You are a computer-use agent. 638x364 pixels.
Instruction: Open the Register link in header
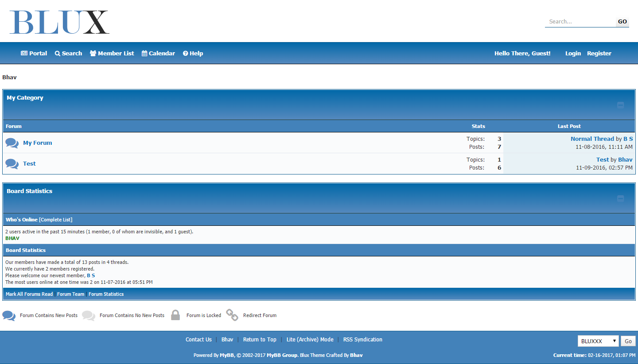tap(599, 54)
